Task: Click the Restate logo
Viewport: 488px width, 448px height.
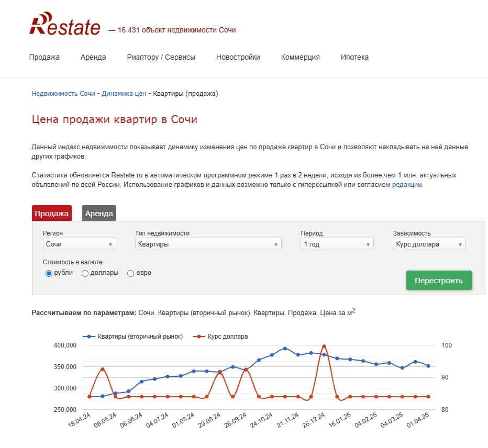Action: click(65, 24)
